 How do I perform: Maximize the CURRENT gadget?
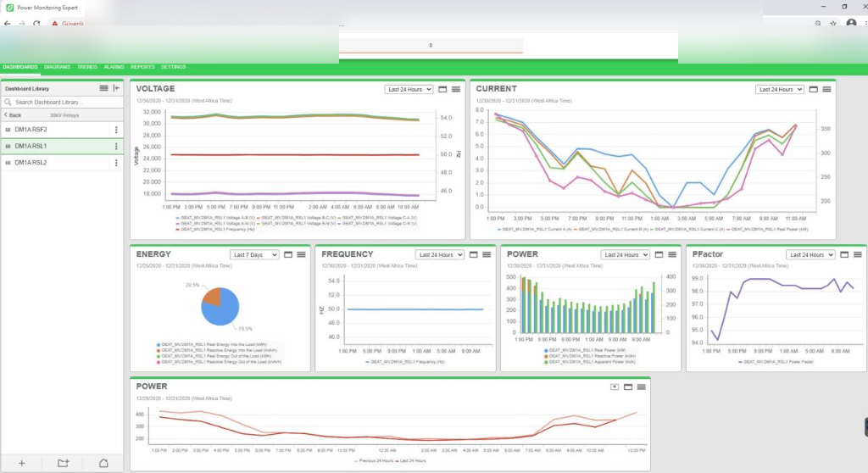coord(813,89)
